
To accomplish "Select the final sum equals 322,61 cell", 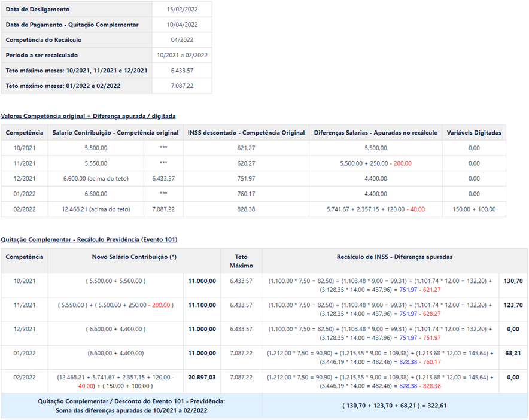I will (394, 406).
